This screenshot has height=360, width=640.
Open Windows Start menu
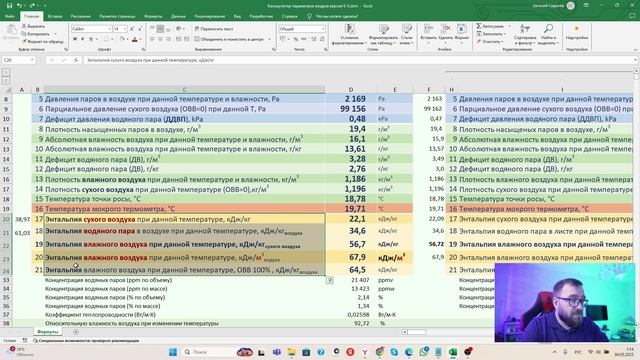[x=173, y=352]
